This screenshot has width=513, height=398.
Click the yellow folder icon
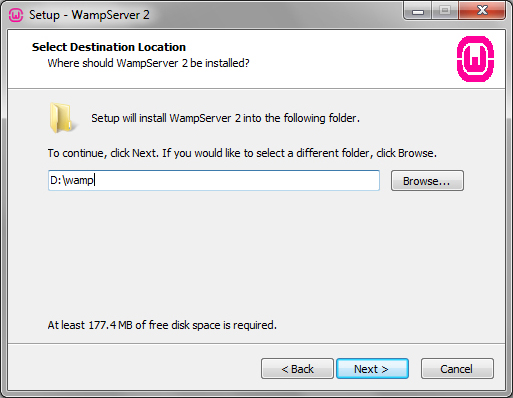[62, 118]
